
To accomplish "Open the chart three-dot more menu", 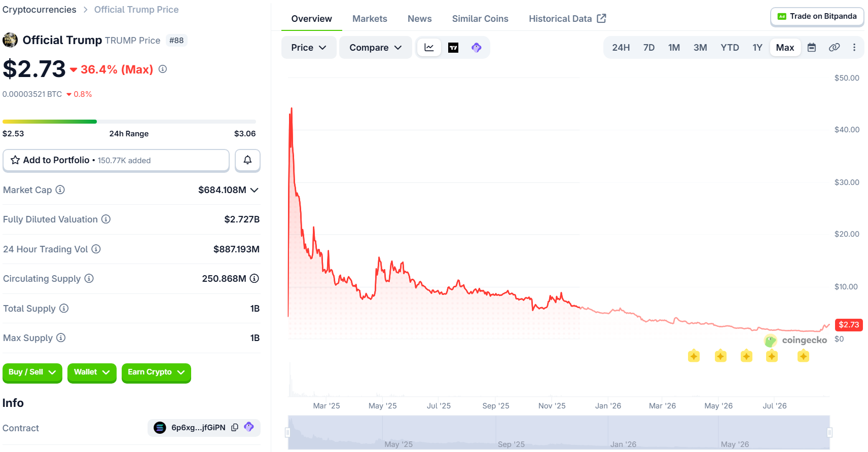I will [854, 48].
